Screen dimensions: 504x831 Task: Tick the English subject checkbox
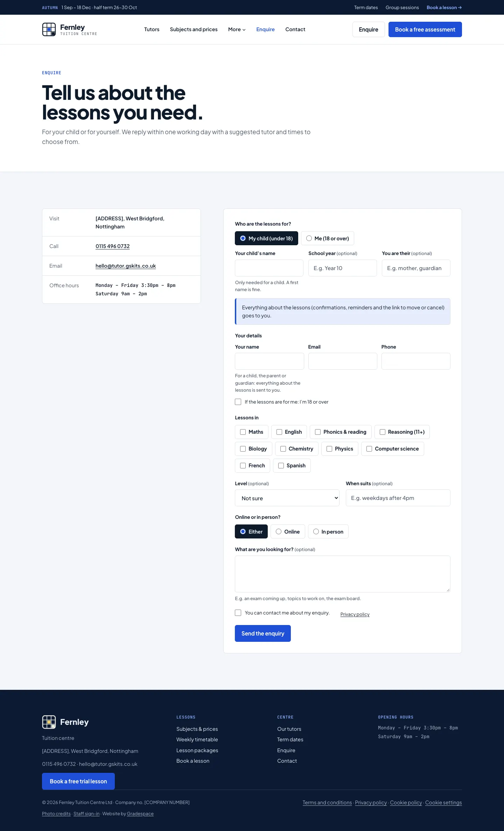pyautogui.click(x=279, y=432)
